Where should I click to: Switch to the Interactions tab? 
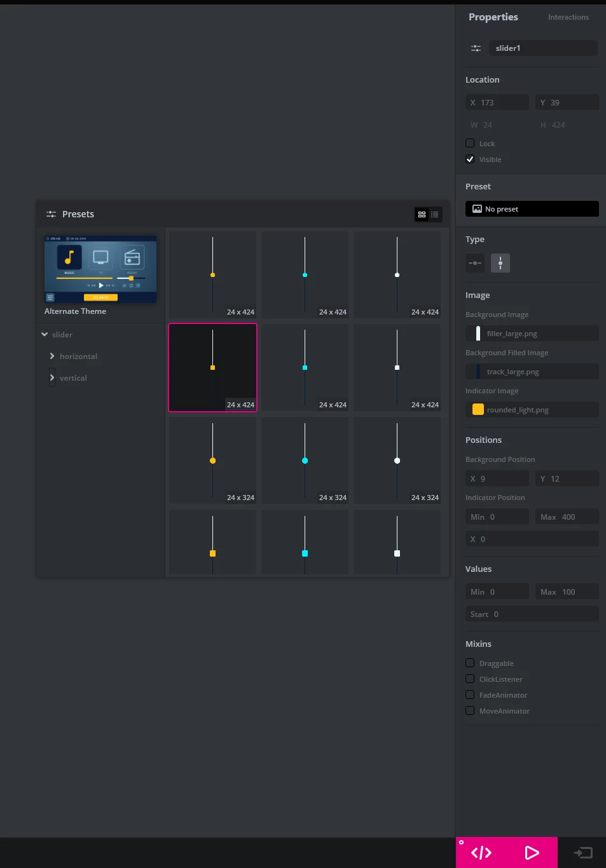click(568, 17)
